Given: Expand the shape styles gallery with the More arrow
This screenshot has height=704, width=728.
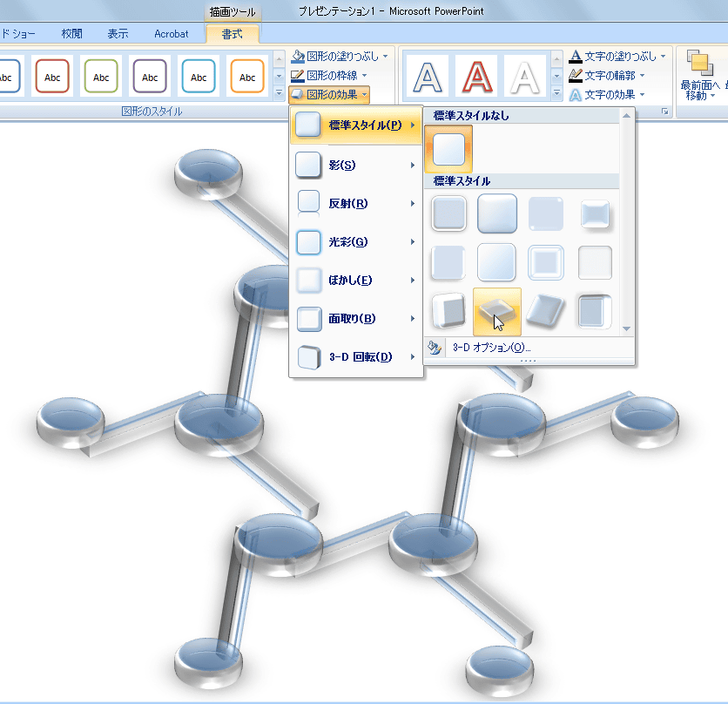Looking at the screenshot, I should pos(279,92).
